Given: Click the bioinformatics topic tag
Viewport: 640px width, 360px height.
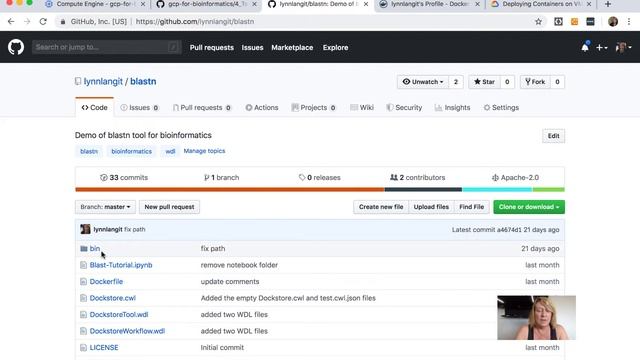Looking at the screenshot, I should coord(131,151).
